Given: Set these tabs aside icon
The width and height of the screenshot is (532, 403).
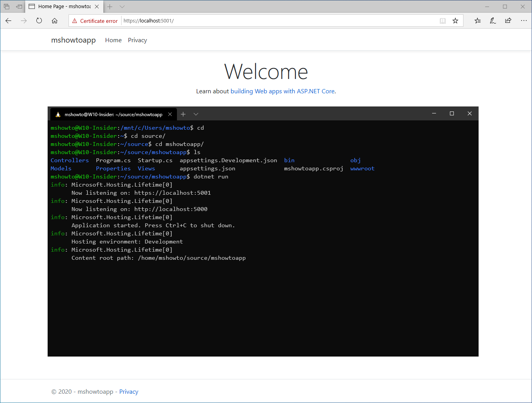Looking at the screenshot, I should click(19, 7).
